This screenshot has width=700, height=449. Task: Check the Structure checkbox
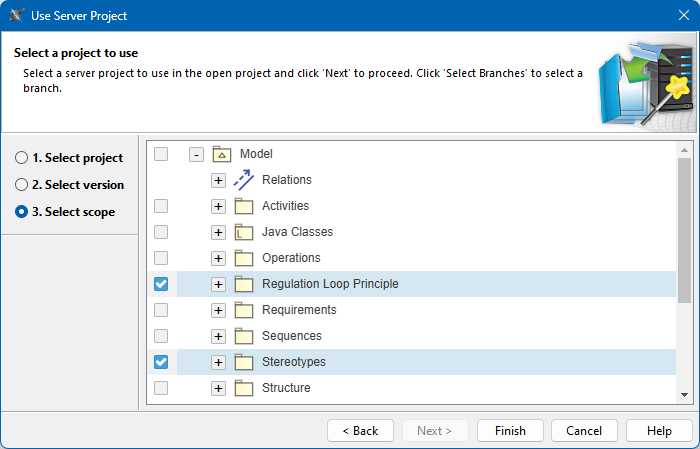click(x=161, y=388)
